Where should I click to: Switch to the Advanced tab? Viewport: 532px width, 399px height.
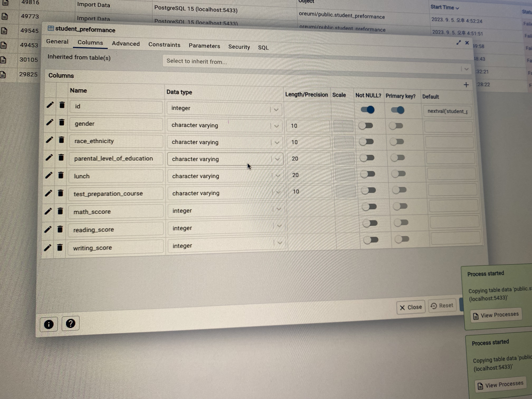(x=126, y=44)
